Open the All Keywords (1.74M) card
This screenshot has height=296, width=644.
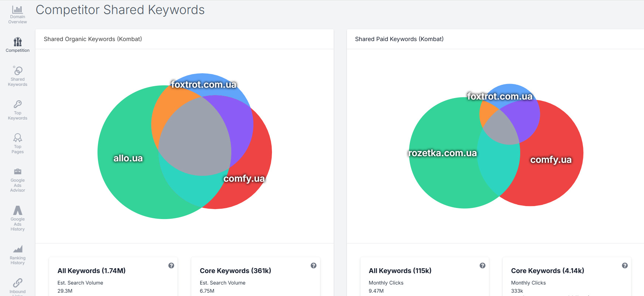point(113,276)
